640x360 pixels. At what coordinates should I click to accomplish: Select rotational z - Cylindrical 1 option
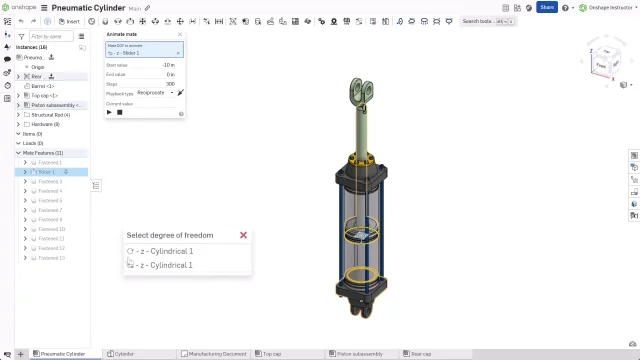(x=160, y=251)
